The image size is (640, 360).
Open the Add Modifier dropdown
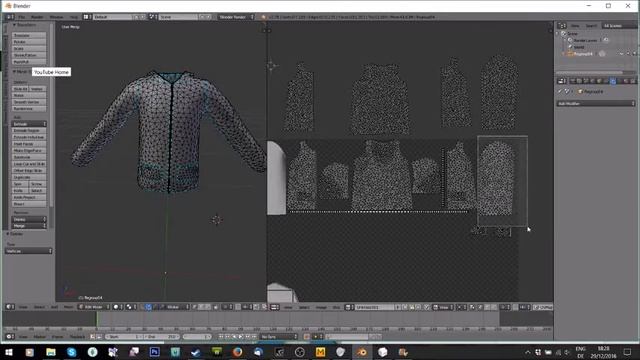pos(596,104)
